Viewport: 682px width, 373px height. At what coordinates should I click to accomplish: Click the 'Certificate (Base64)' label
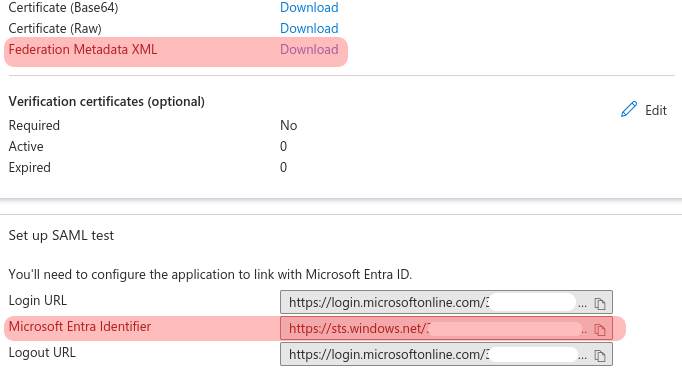coord(63,7)
